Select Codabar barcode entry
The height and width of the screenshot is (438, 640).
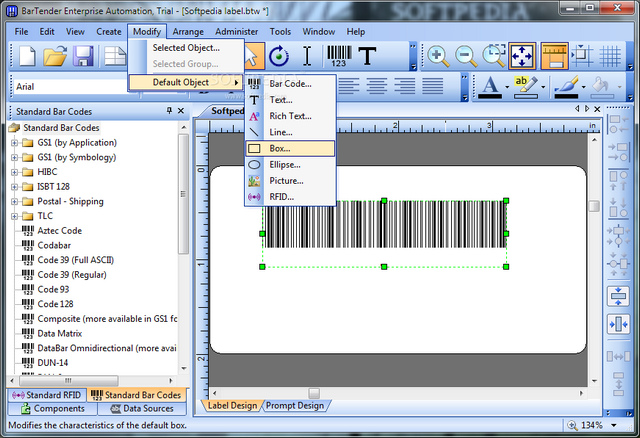click(x=54, y=245)
